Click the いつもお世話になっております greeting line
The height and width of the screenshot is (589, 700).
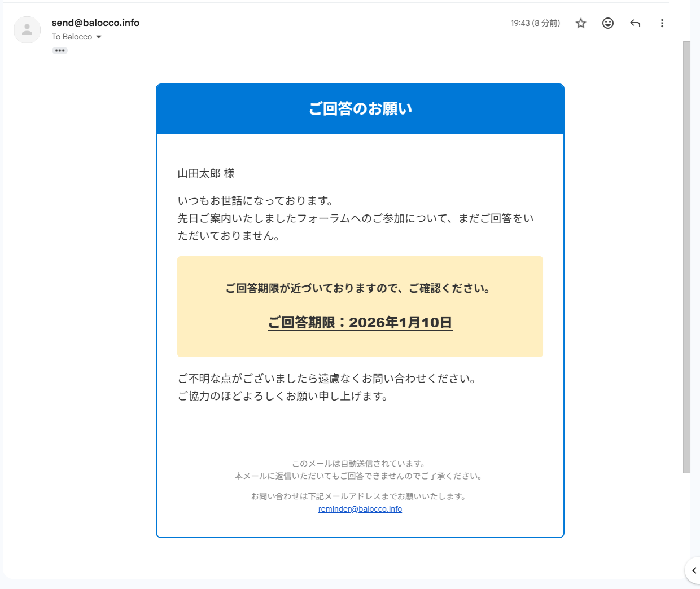pyautogui.click(x=256, y=201)
